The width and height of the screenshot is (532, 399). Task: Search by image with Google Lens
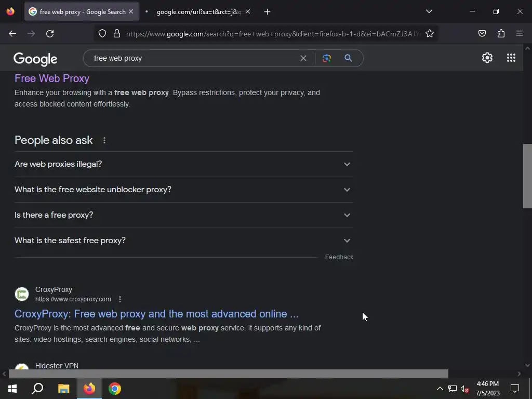click(x=326, y=58)
